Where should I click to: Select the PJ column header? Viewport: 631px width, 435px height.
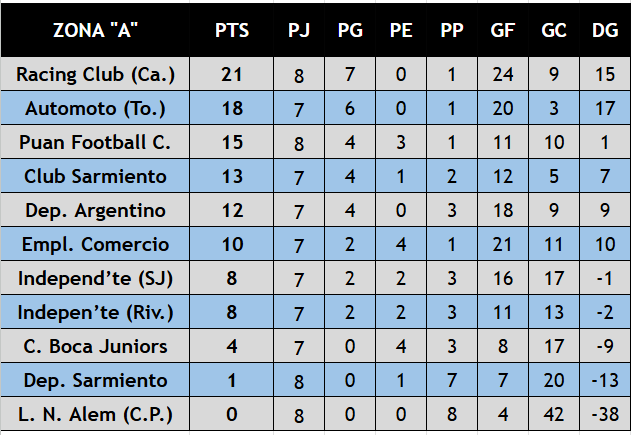(299, 30)
